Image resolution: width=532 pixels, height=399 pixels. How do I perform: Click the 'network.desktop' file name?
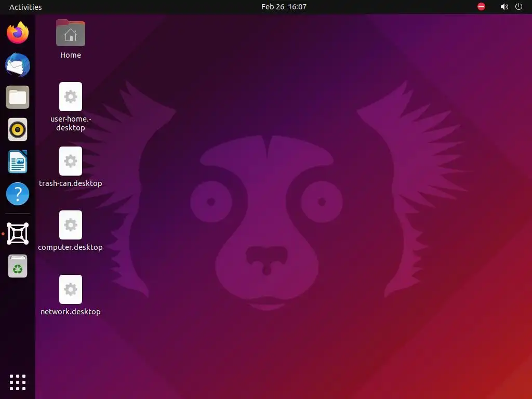coord(71,312)
